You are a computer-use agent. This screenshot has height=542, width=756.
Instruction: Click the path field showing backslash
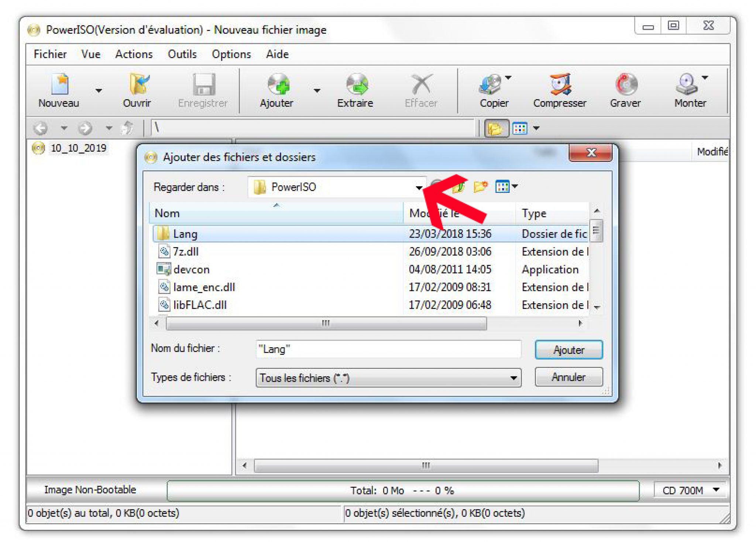[x=313, y=128]
